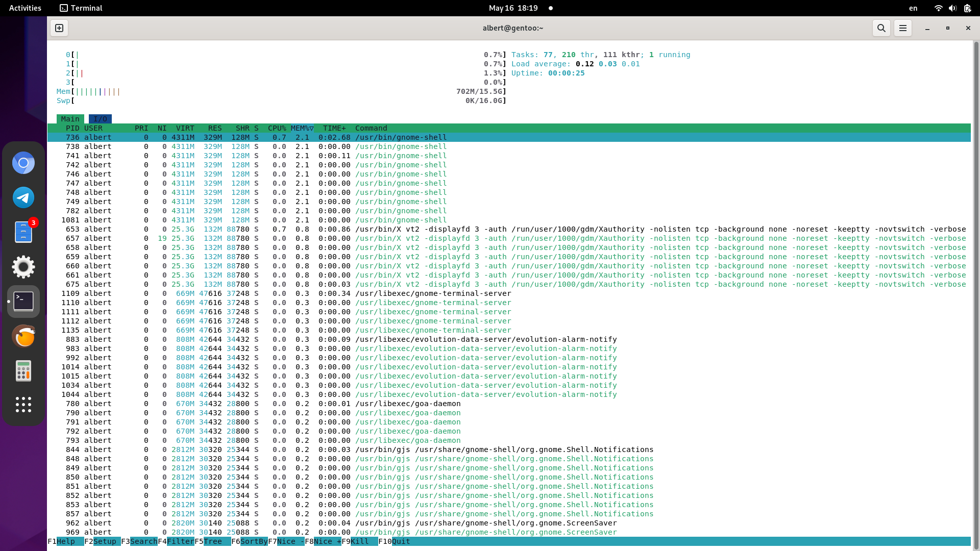Sort by the Command column header
The image size is (980, 551).
[371, 128]
